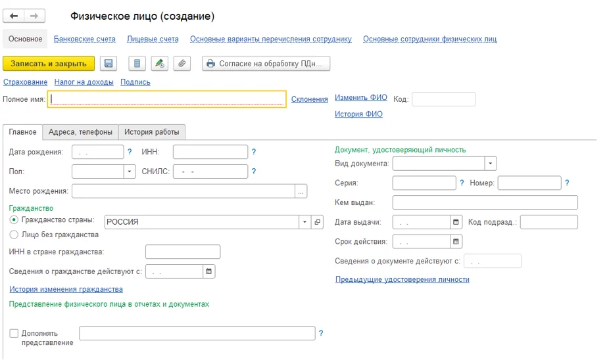The image size is (609, 364).
Task: Switch to Основное section
Action: coord(25,39)
